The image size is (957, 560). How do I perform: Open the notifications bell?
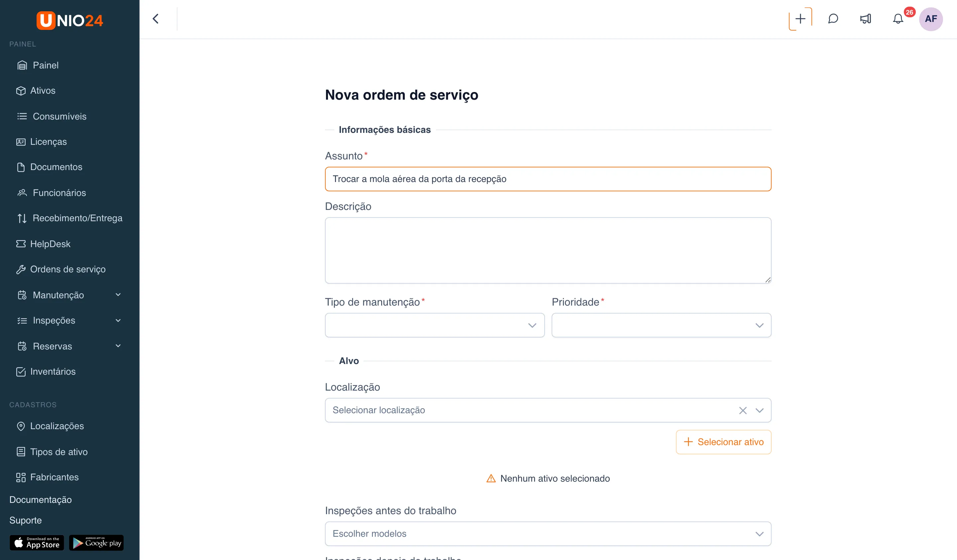click(898, 19)
